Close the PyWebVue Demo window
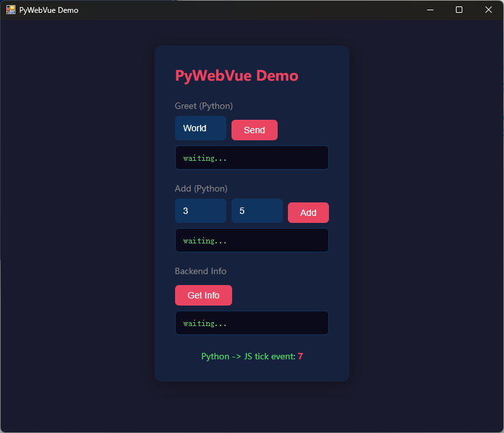The image size is (504, 433). 488,10
